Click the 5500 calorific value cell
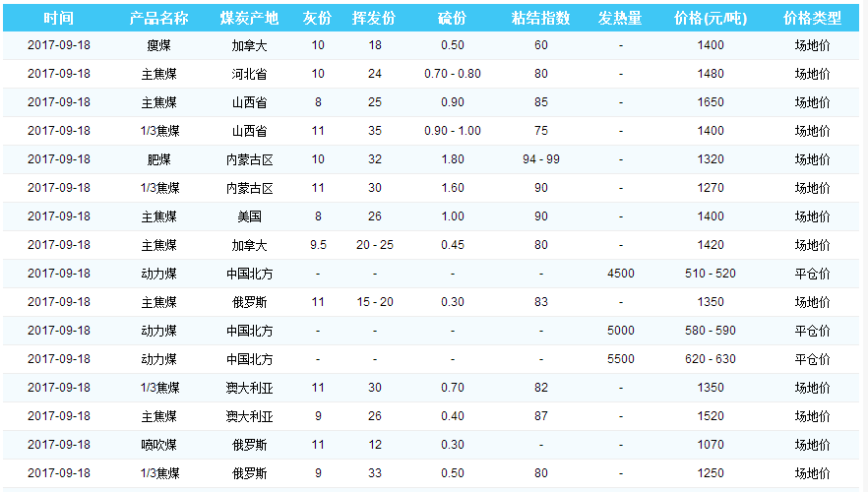Screen dimensions: 868x492 pyautogui.click(x=620, y=359)
